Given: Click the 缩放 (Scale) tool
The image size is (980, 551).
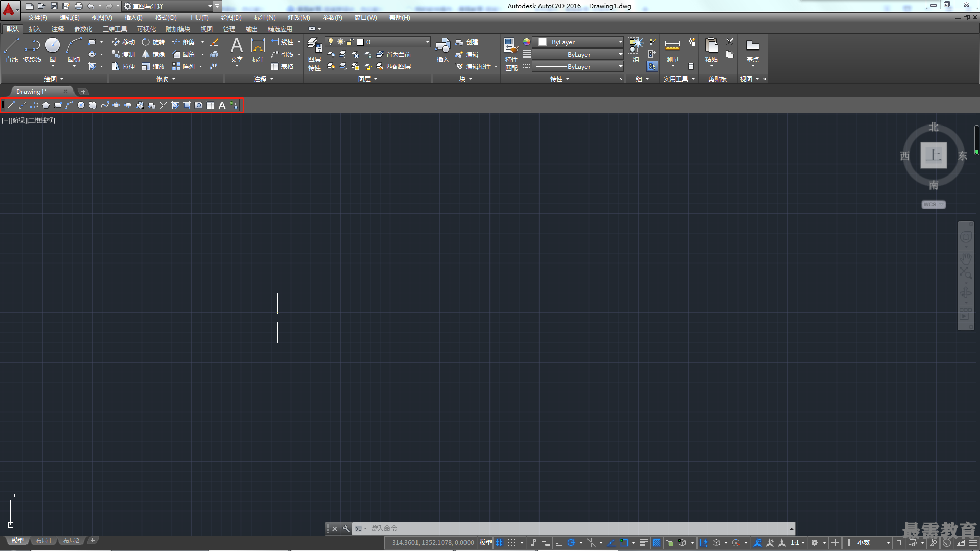Looking at the screenshot, I should pos(153,66).
